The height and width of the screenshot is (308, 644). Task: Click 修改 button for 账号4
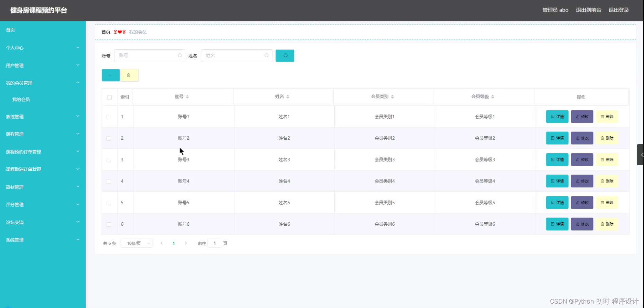[582, 181]
